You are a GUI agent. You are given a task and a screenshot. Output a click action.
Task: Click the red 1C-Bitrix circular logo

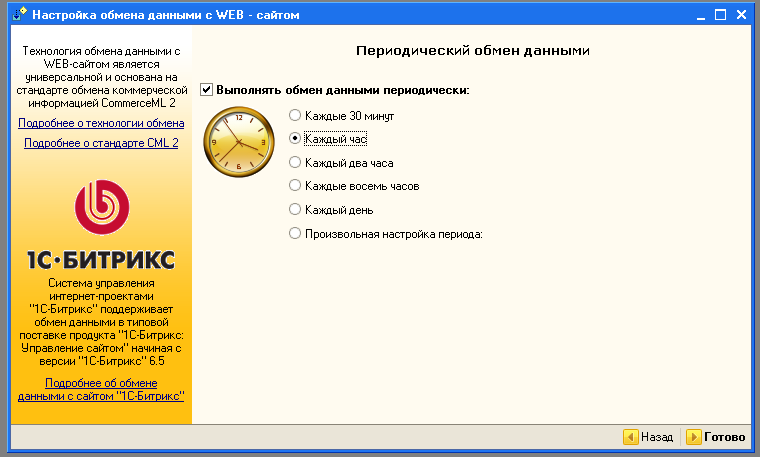101,207
